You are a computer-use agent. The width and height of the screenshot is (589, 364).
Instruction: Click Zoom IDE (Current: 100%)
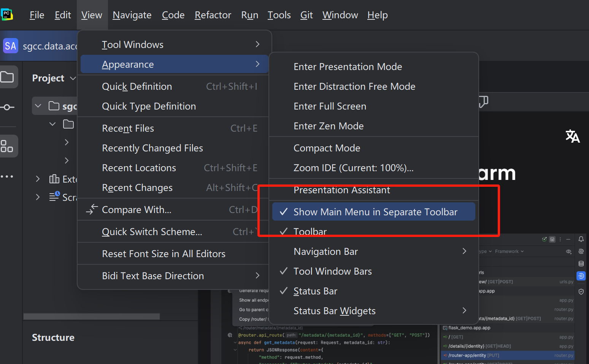[353, 168]
